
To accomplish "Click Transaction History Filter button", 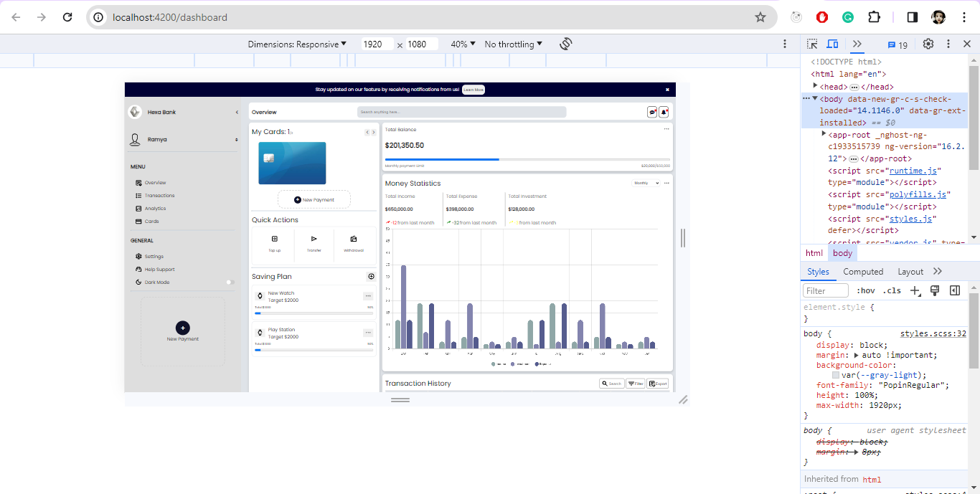I will 636,384.
